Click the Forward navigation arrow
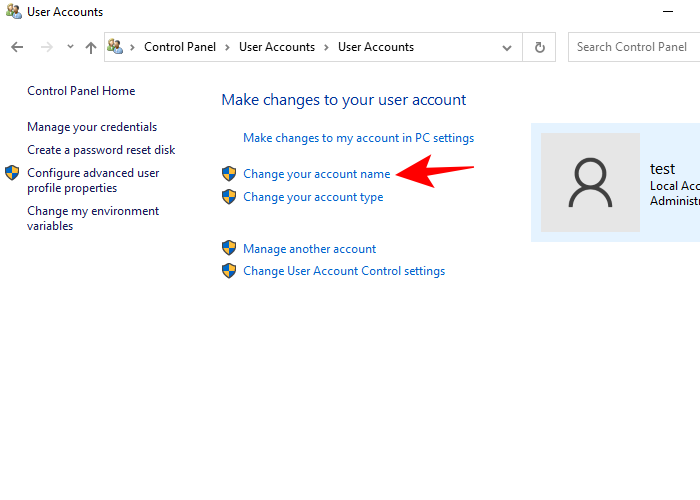The height and width of the screenshot is (500, 700). point(46,47)
